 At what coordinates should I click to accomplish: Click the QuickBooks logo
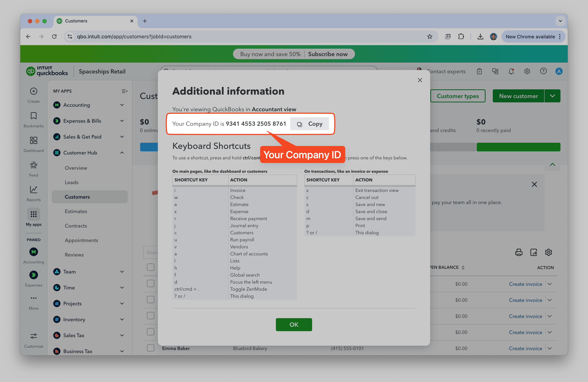tap(47, 71)
